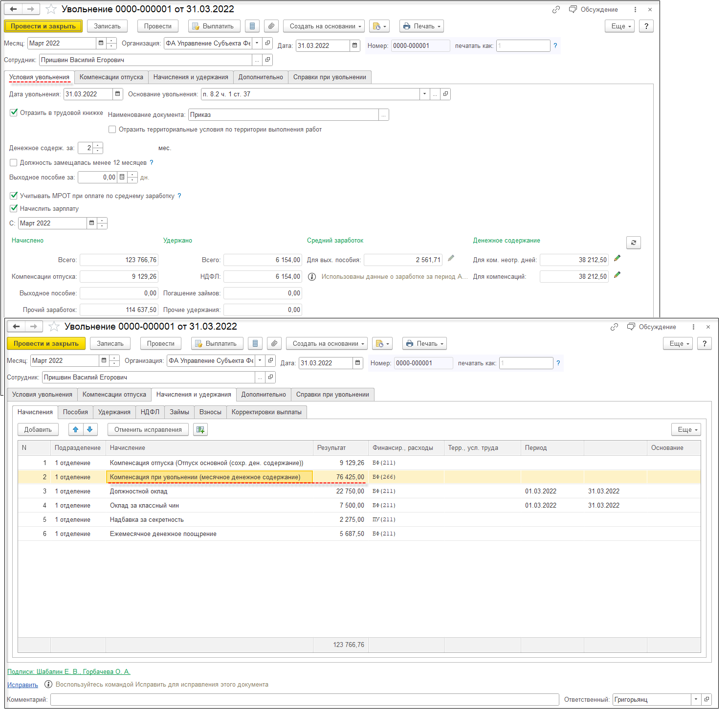Edit average earnings for severance pencil
Image resolution: width=728 pixels, height=713 pixels.
pos(451,258)
